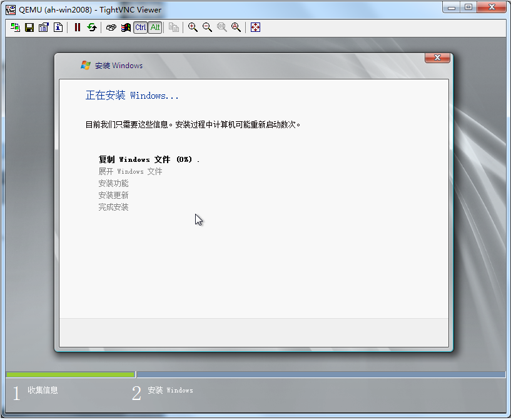Screen dimensions: 511x420
Task: Show connection info icon
Action: (58, 27)
